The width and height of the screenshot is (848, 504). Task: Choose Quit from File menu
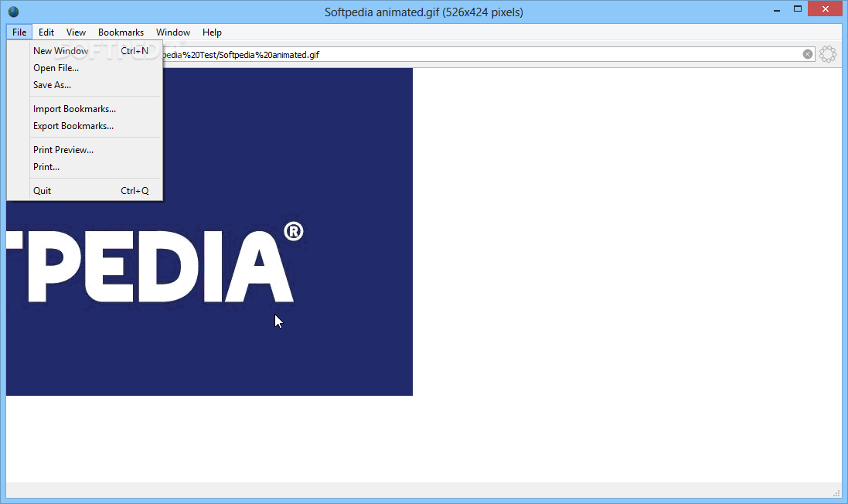(85, 191)
